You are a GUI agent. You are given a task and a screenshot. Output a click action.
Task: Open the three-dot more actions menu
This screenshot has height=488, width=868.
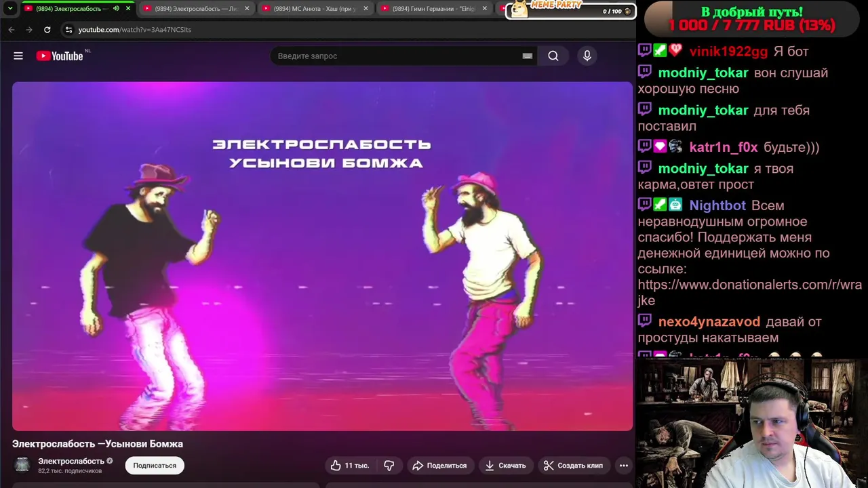(624, 466)
